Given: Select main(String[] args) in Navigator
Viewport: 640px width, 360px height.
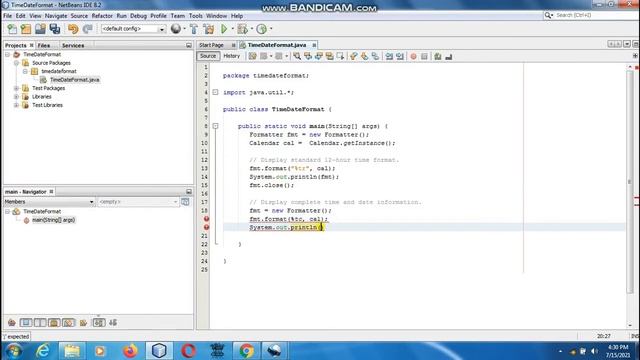Looking at the screenshot, I should pyautogui.click(x=53, y=220).
